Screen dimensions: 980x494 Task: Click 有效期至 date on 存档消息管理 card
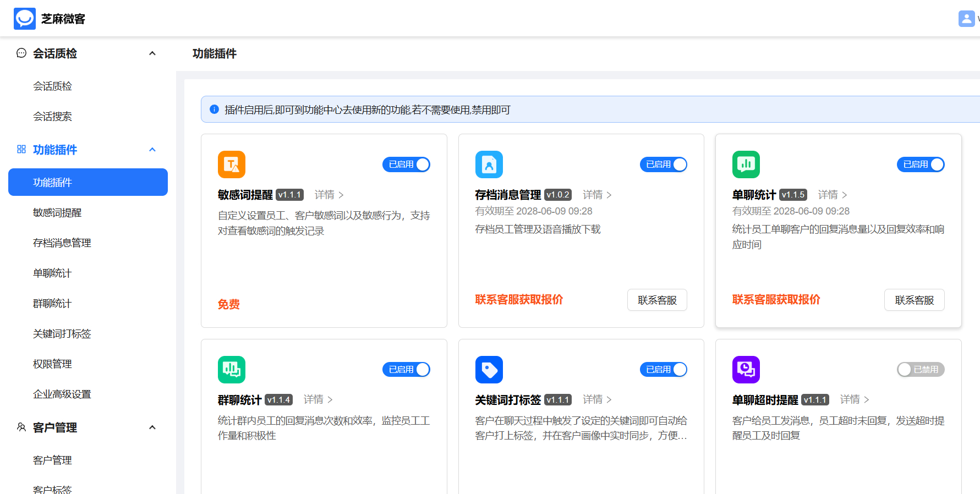pos(534,211)
